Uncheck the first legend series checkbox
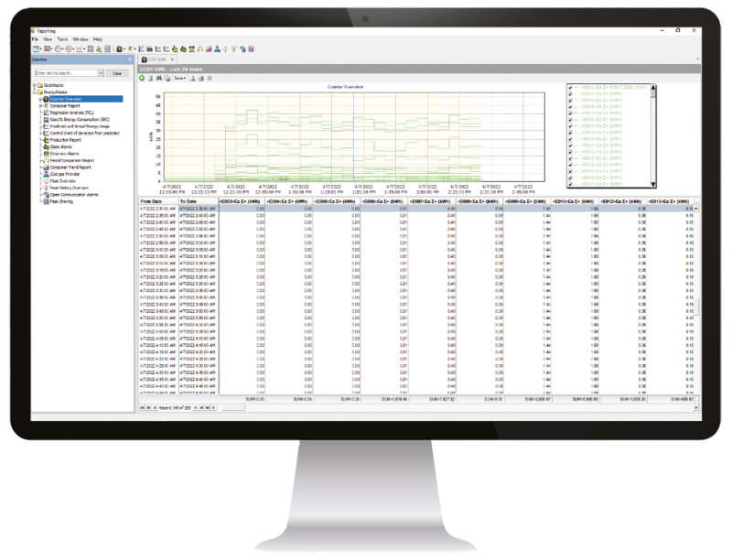 [x=569, y=89]
